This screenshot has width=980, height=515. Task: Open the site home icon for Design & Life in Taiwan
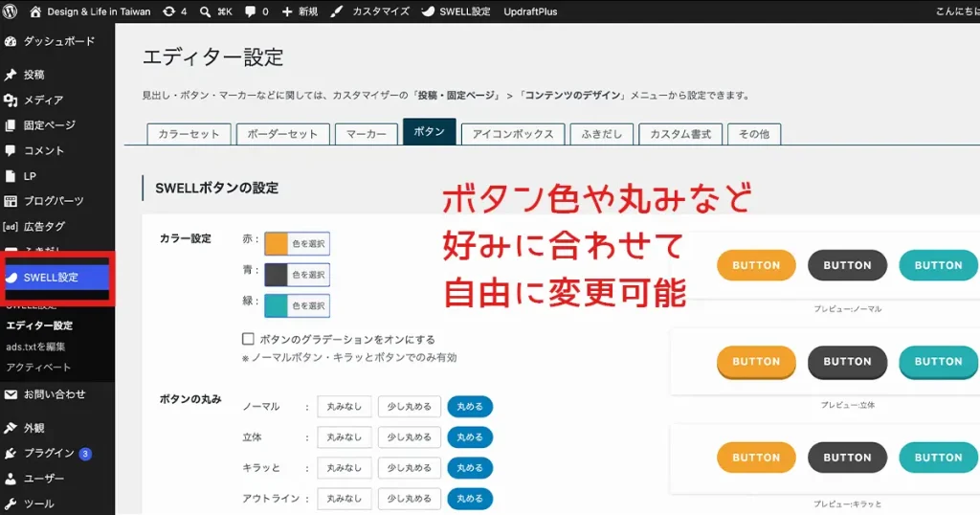tap(35, 11)
